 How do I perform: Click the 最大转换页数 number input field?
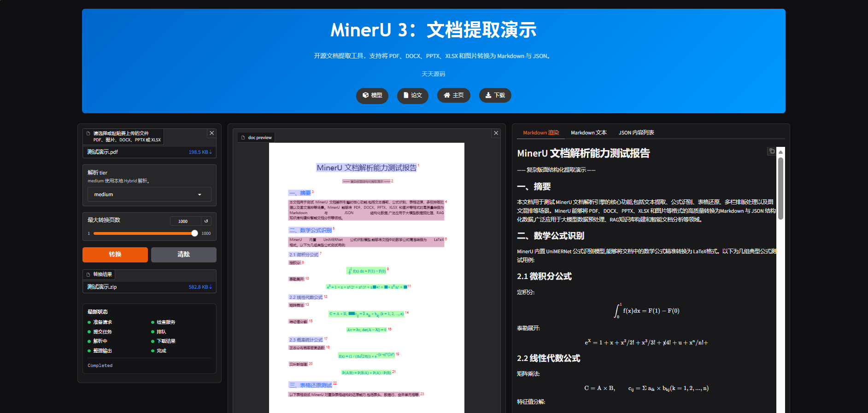(185, 221)
